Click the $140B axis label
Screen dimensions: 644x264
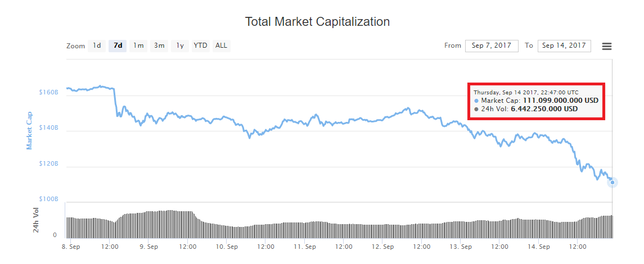pos(48,128)
